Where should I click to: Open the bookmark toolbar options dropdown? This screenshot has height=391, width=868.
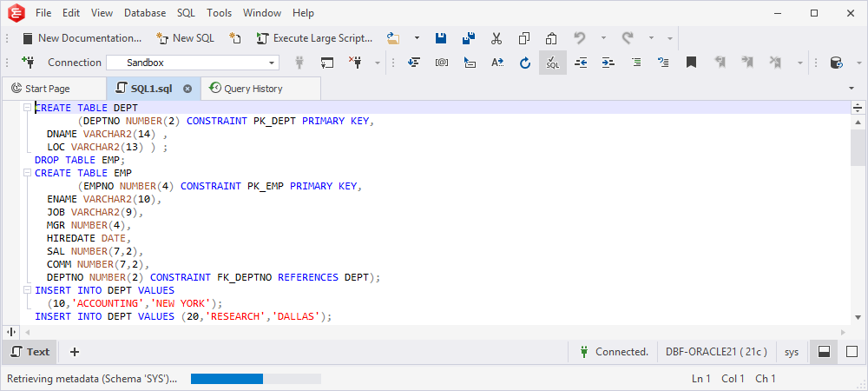(800, 63)
